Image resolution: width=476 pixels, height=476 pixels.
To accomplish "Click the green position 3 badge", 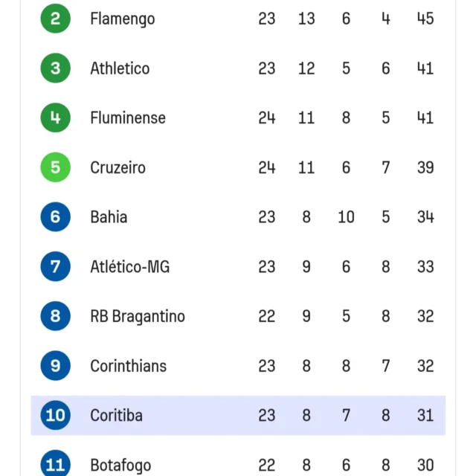I will click(55, 68).
